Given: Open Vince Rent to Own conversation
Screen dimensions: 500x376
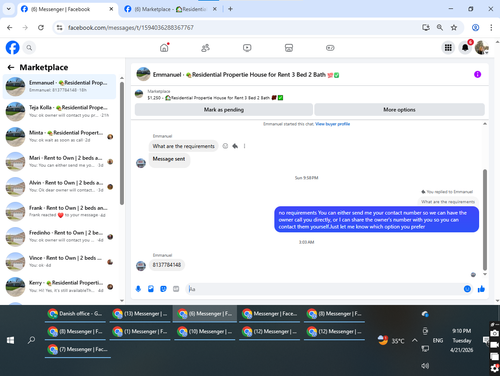Looking at the screenshot, I should (x=59, y=262).
